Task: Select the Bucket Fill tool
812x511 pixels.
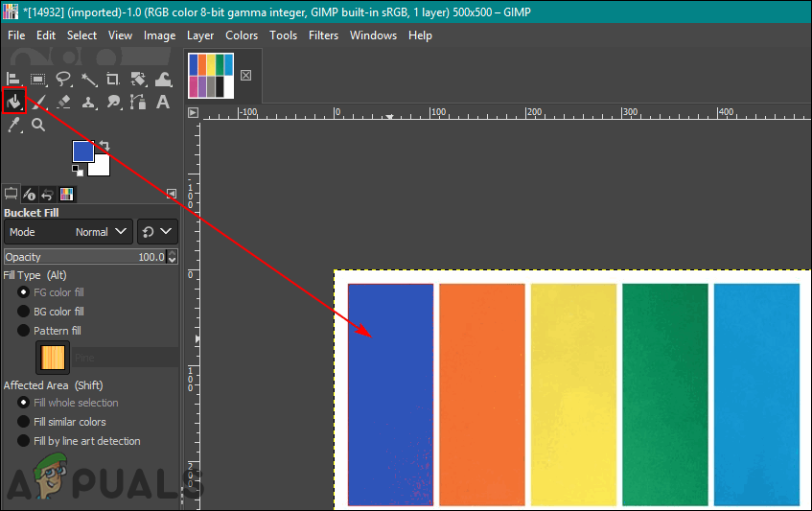Action: tap(14, 102)
